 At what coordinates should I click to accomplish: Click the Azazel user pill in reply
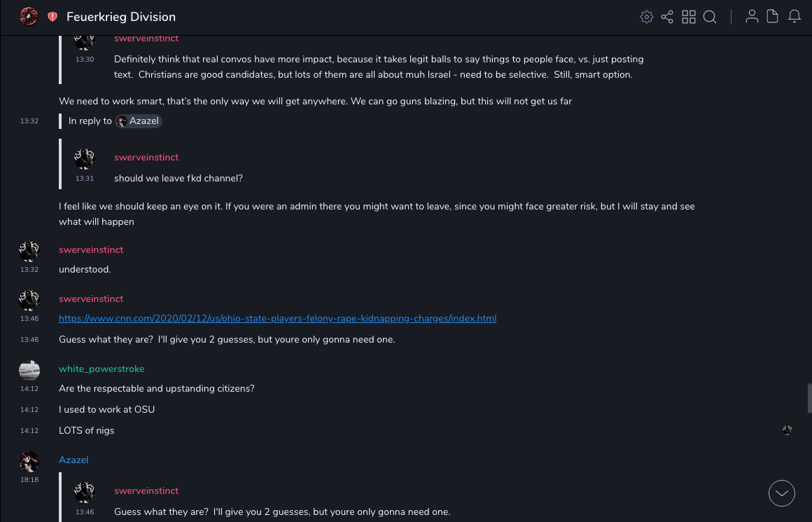click(x=139, y=121)
